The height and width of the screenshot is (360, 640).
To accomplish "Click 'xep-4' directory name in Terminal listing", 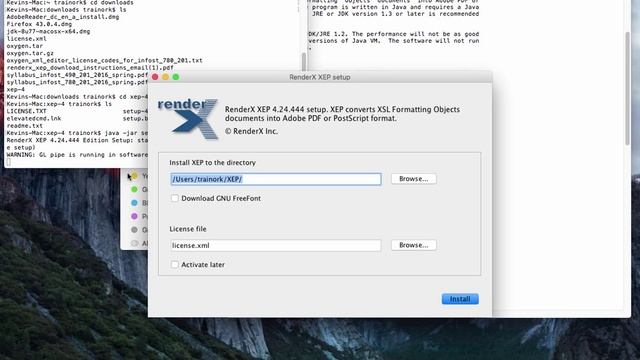I will (x=16, y=89).
